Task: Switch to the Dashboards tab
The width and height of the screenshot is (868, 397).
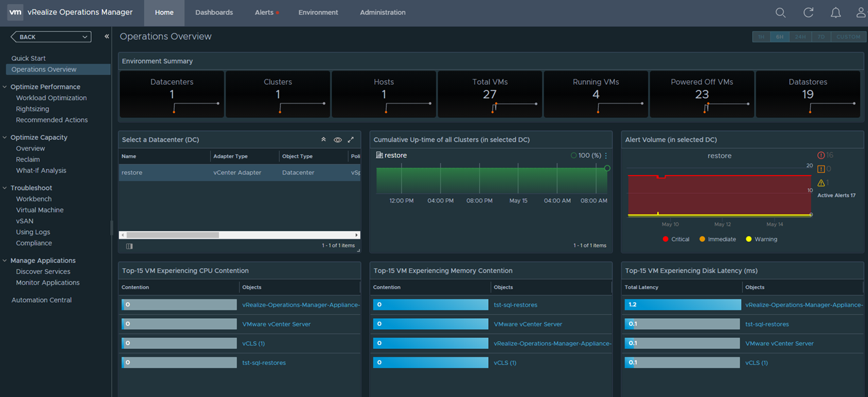Action: click(214, 12)
